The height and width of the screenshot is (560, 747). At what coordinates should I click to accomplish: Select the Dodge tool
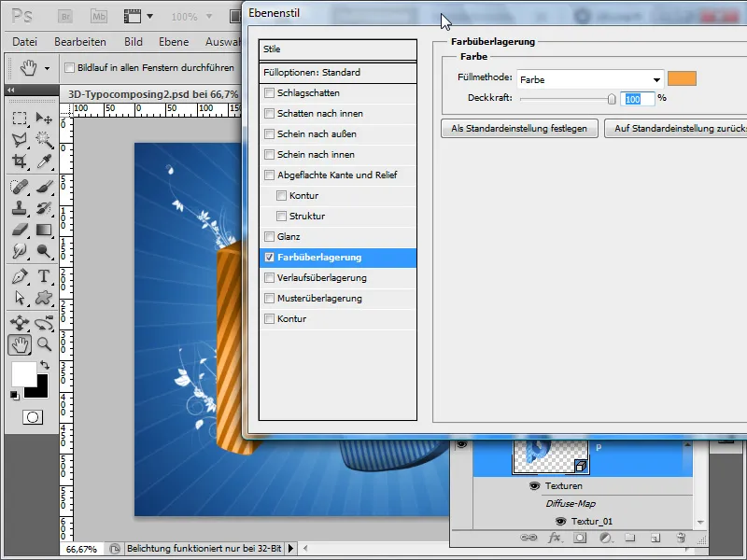coord(44,251)
